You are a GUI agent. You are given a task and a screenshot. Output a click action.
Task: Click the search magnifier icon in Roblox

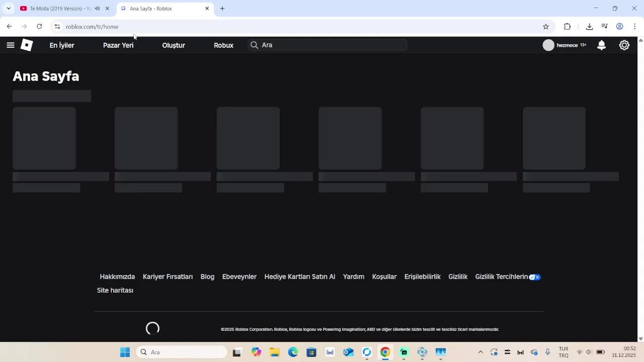pyautogui.click(x=255, y=45)
